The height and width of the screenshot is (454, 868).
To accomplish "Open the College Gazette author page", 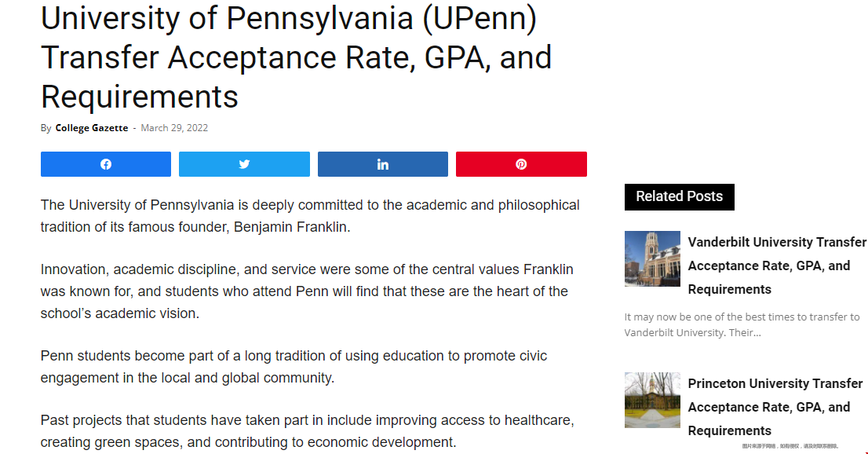I will click(x=91, y=128).
